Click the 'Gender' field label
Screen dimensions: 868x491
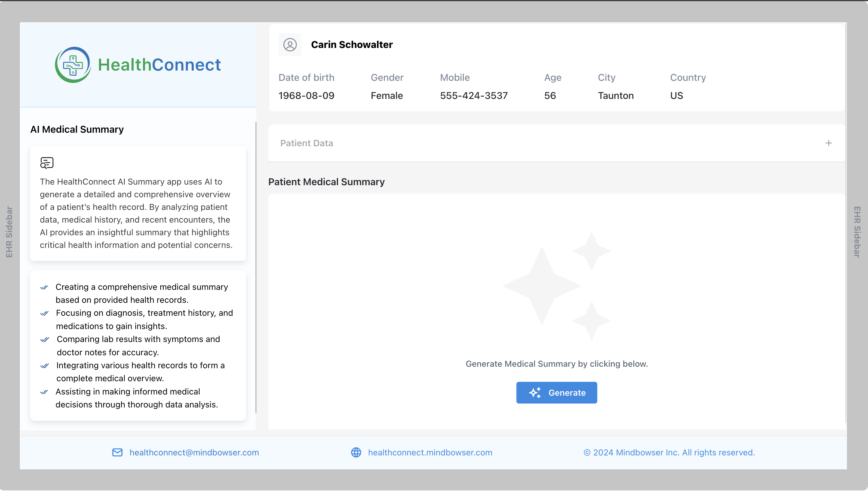coord(387,77)
